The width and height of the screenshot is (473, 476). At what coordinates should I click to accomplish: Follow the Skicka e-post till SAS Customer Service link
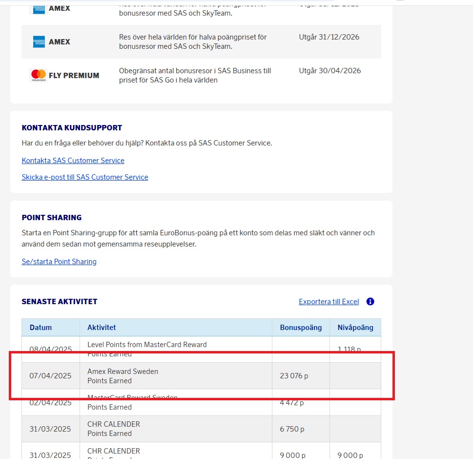click(85, 177)
